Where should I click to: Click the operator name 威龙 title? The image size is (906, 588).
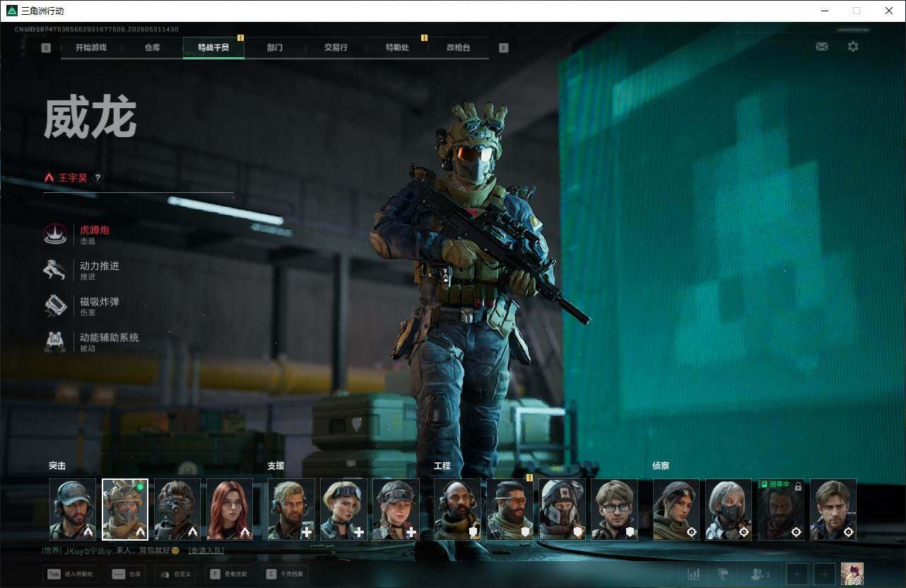pyautogui.click(x=90, y=118)
